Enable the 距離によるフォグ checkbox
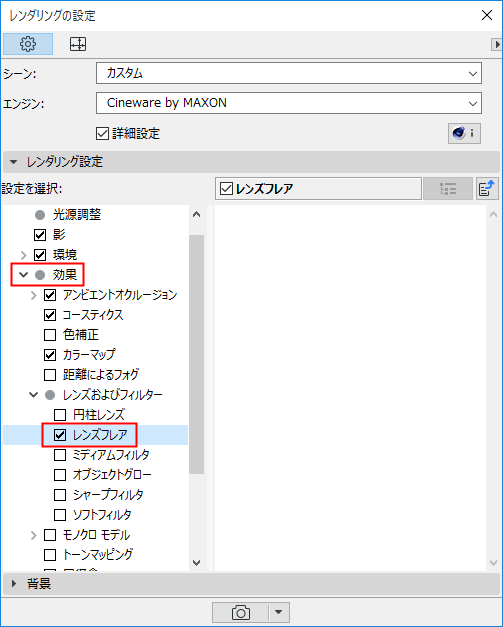This screenshot has height=627, width=503. pyautogui.click(x=50, y=375)
